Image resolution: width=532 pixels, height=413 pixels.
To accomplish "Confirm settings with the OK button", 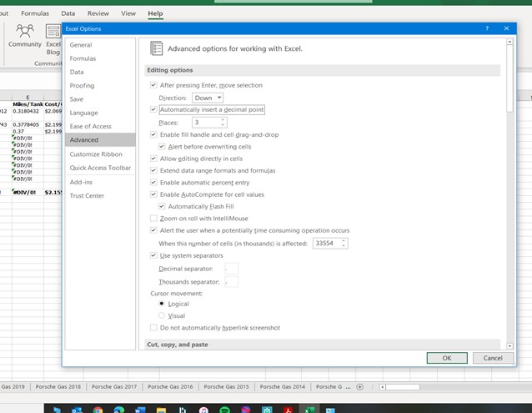I will (447, 358).
